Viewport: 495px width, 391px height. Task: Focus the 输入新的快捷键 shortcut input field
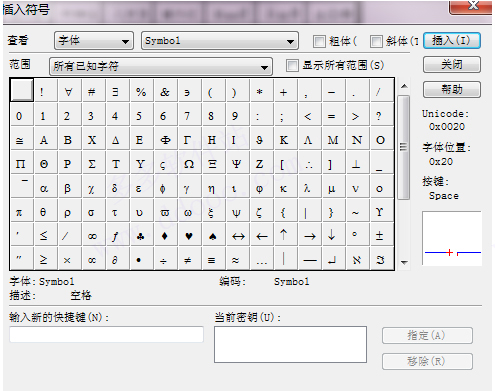tap(107, 334)
